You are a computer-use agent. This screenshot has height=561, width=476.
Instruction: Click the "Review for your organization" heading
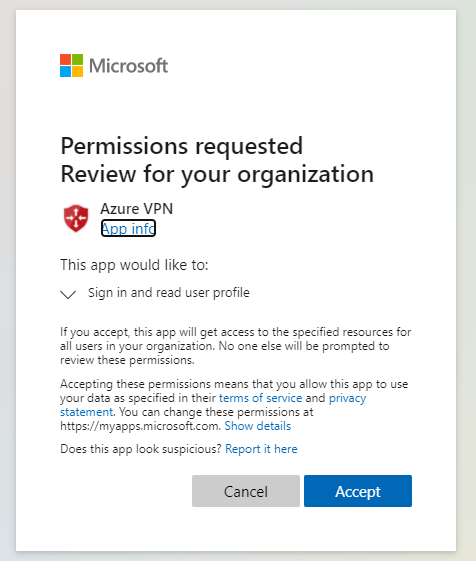pyautogui.click(x=217, y=174)
